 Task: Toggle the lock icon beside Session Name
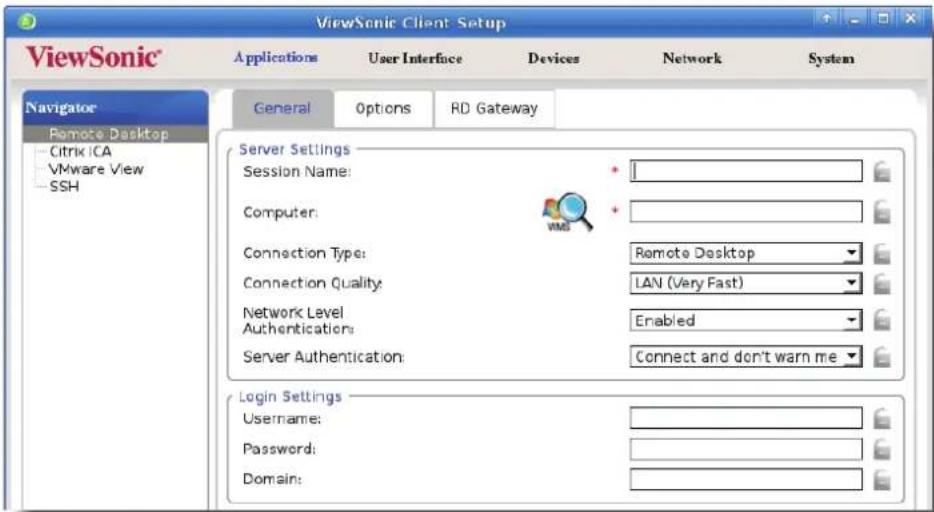(882, 172)
